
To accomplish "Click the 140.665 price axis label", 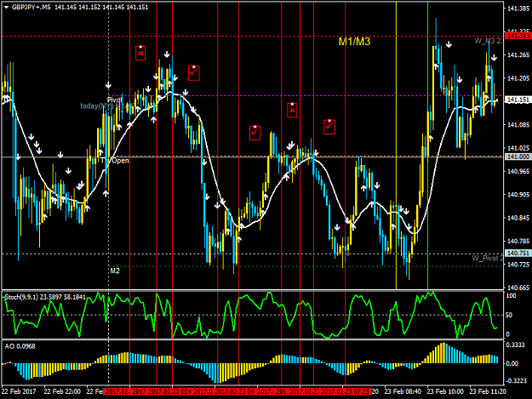I will tap(518, 288).
